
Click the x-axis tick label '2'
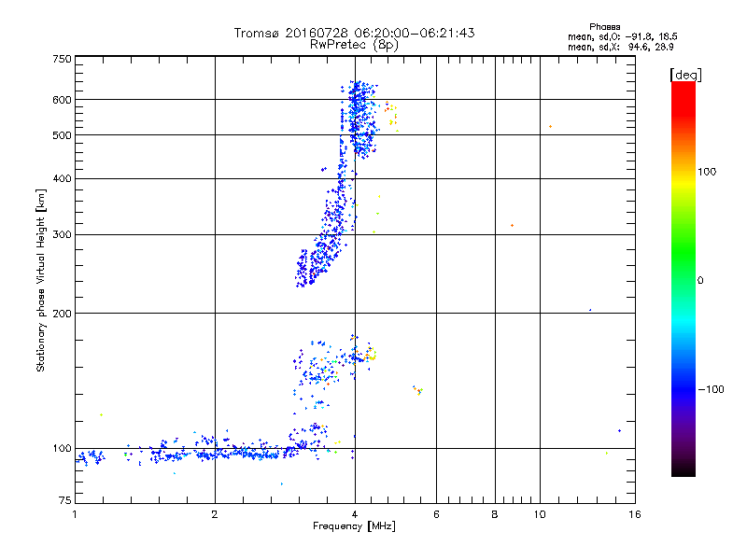pos(215,514)
